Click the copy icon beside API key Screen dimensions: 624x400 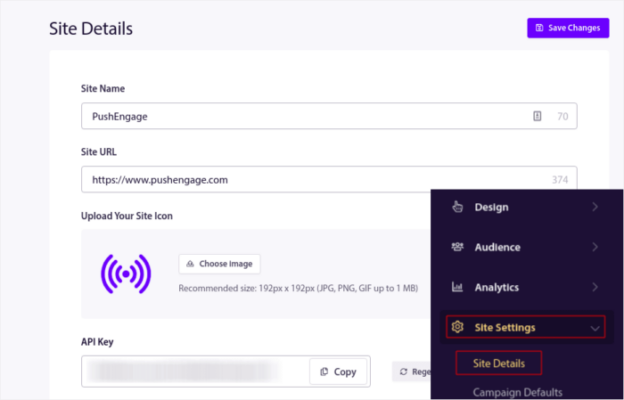click(x=324, y=372)
